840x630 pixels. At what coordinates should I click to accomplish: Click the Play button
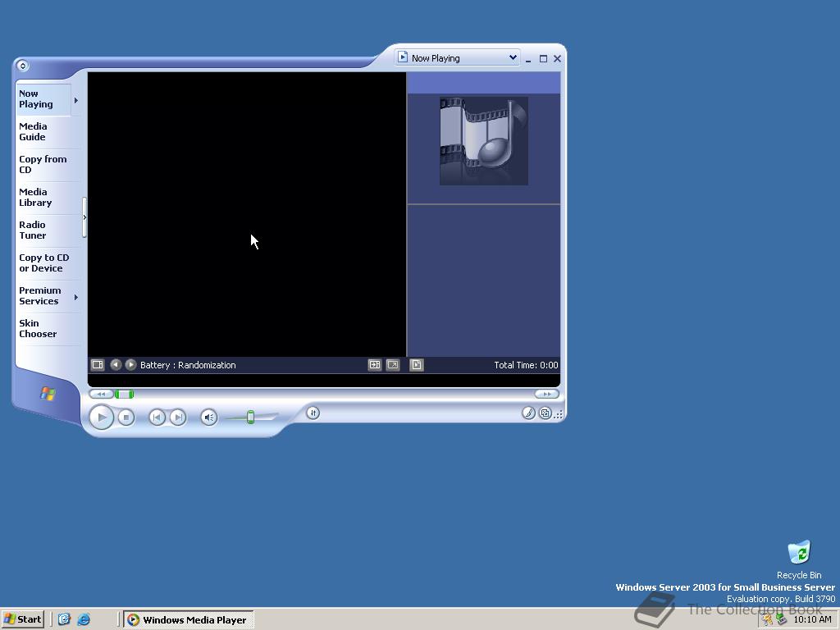(101, 418)
